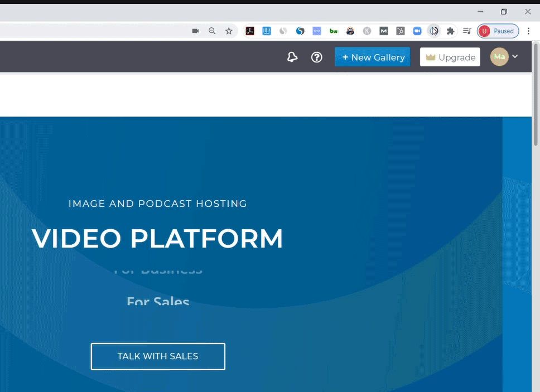Open the Extensions puzzle piece menu

(x=451, y=31)
